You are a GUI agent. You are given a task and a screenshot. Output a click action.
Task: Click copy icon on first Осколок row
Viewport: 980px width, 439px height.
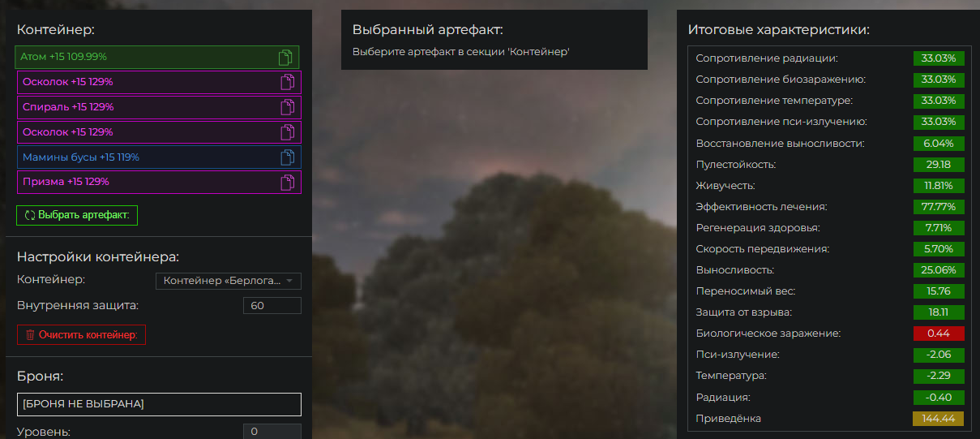click(x=287, y=82)
